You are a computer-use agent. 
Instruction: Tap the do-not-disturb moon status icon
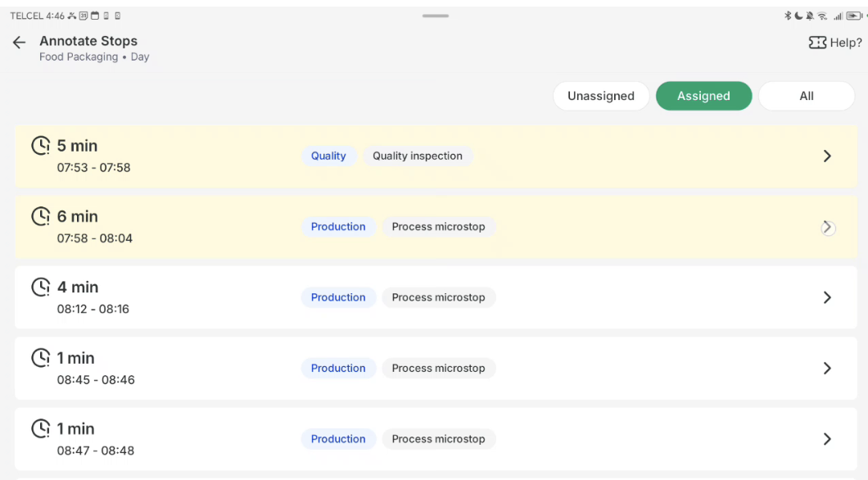tap(798, 16)
